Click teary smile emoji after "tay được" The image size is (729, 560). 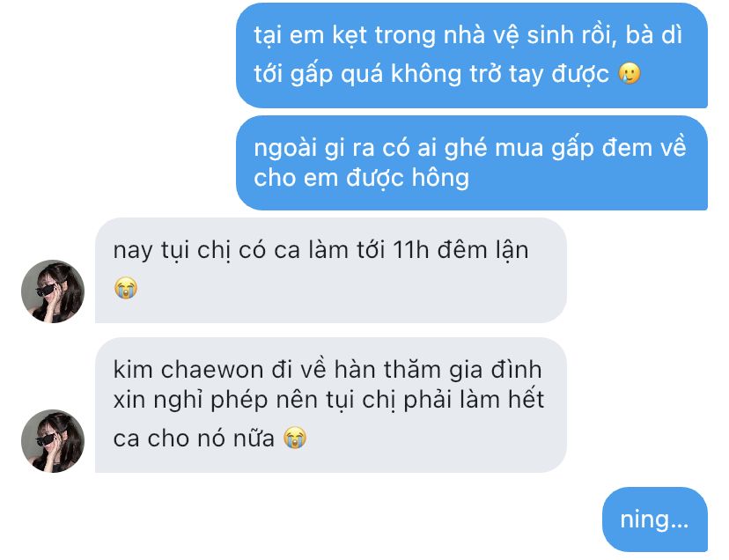(x=630, y=73)
